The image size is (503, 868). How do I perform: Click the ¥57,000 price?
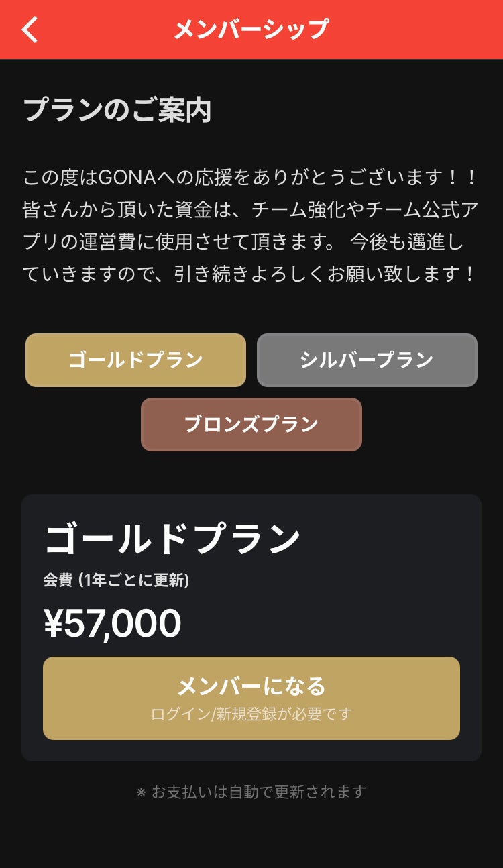[113, 623]
